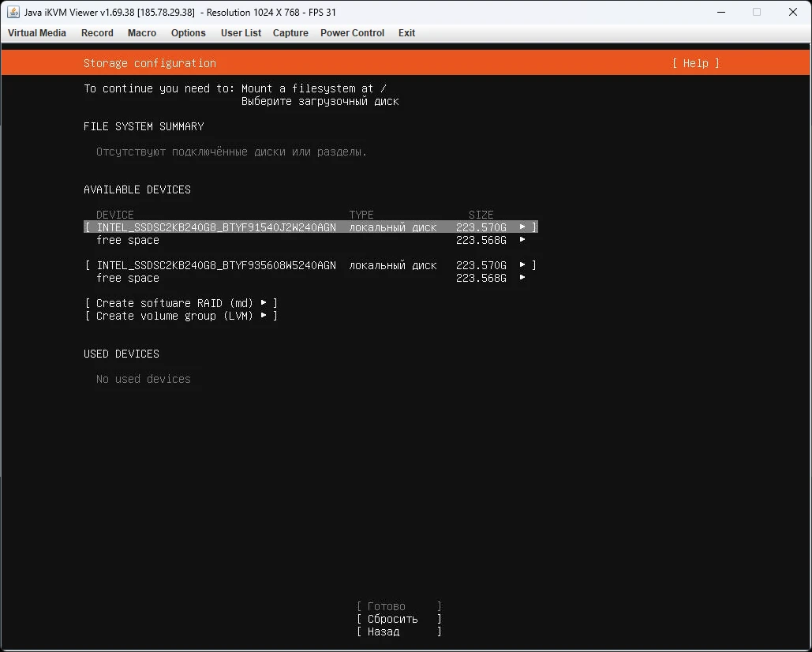Choose Create software RAID (md)

point(181,303)
